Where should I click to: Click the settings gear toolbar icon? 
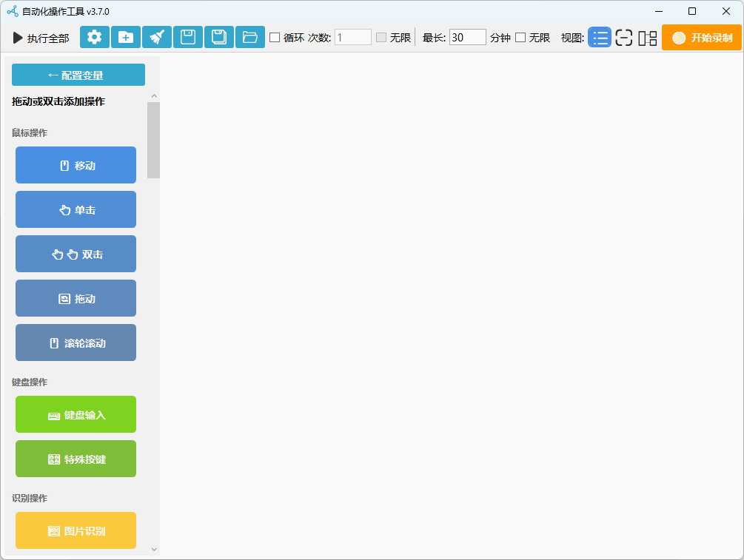tap(95, 37)
